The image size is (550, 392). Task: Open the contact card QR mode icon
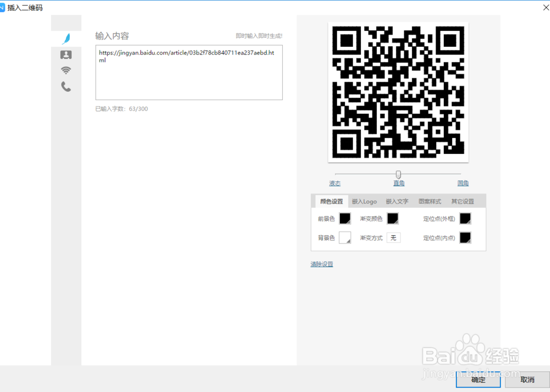point(66,54)
